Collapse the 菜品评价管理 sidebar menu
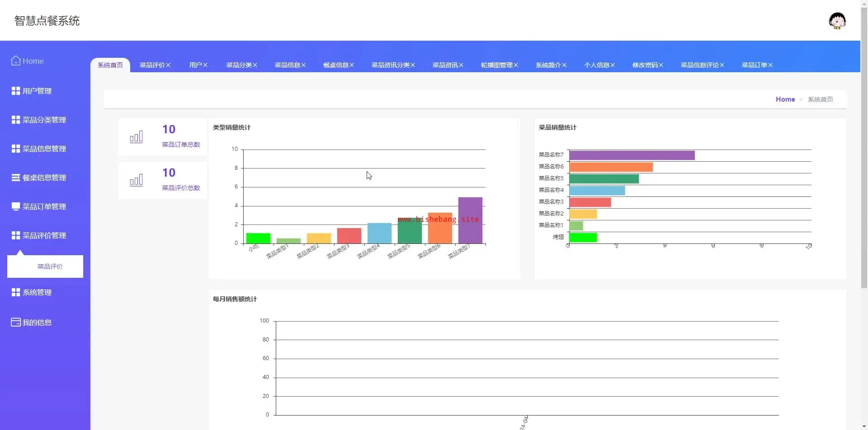This screenshot has width=868, height=430. tap(45, 235)
